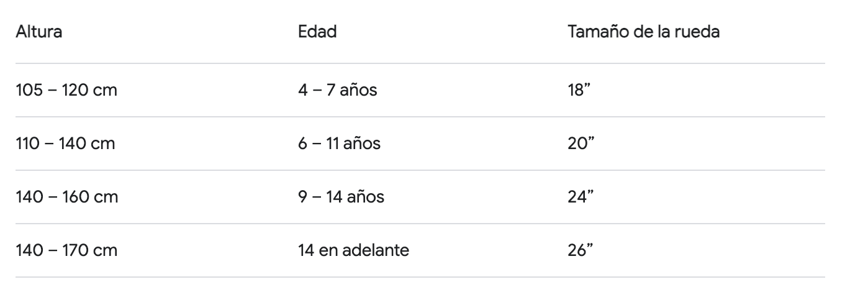Click the 18” wheel size cell
The image size is (868, 287).
click(x=581, y=91)
